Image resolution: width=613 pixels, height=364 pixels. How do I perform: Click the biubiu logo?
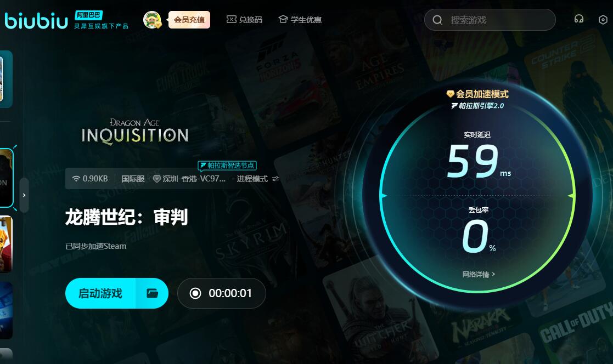[36, 20]
